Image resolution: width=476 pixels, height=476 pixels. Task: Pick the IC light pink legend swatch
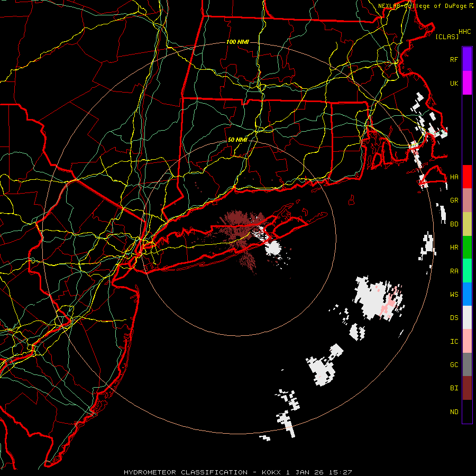pyautogui.click(x=467, y=341)
